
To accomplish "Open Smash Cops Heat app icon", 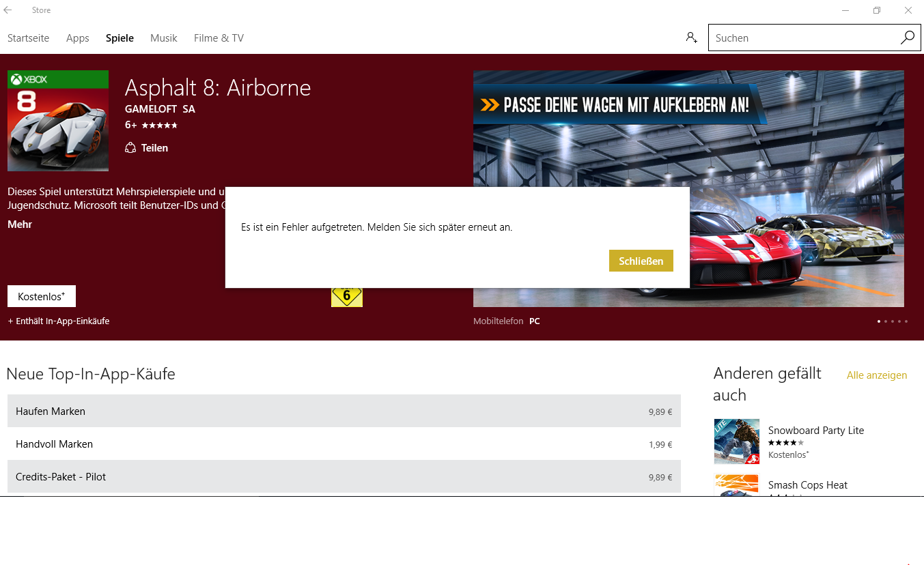I will tap(737, 484).
